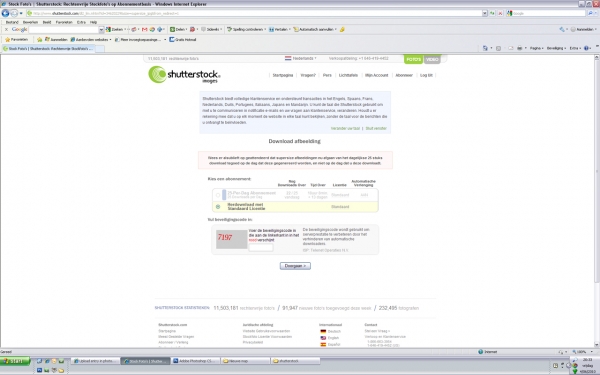Click the Doorgaan button
Screen dimensions: 600x375
295,266
